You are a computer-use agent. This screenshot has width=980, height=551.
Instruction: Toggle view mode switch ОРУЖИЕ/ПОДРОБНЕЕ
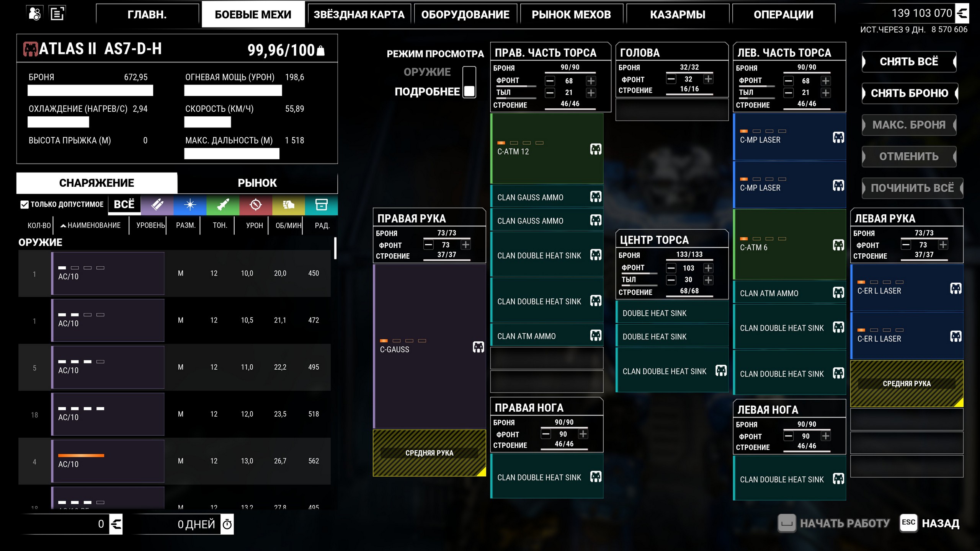click(469, 82)
